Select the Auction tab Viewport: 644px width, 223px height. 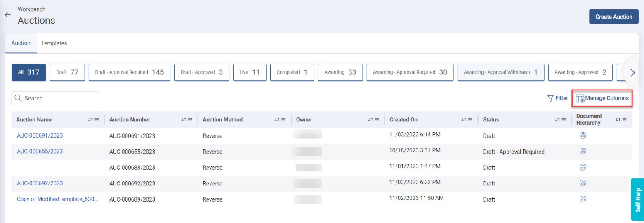click(x=21, y=43)
